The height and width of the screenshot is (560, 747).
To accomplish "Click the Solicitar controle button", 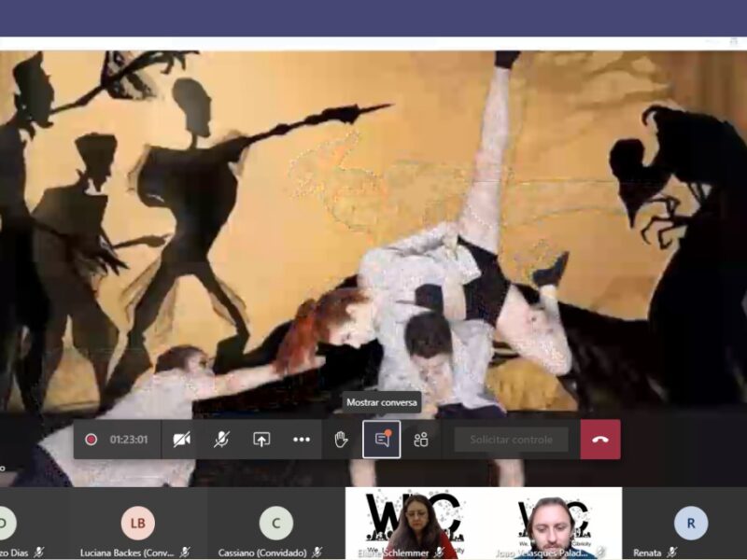I will coord(511,440).
